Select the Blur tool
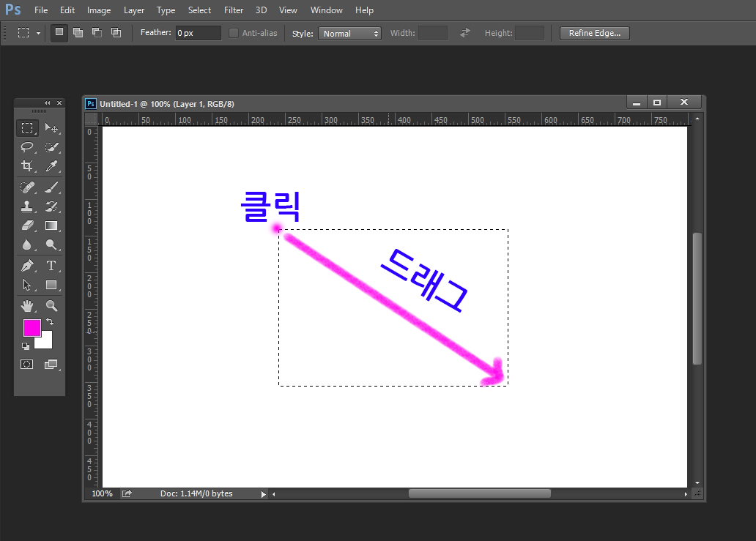Viewport: 756px width, 541px height. pos(27,245)
